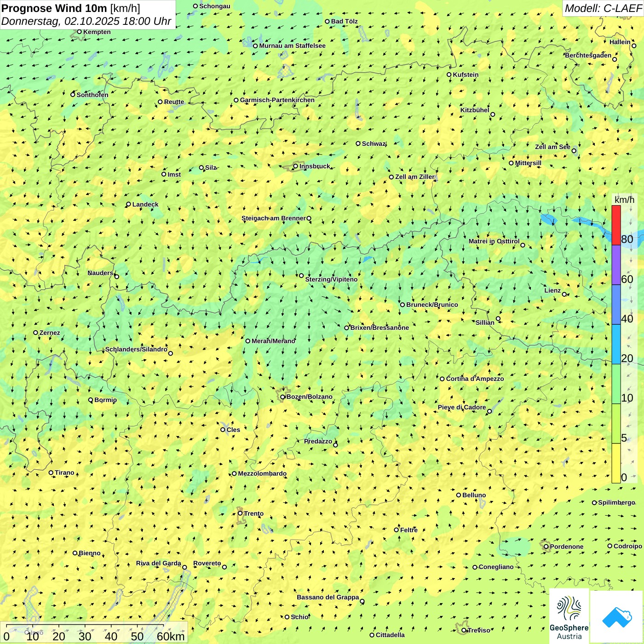Click the Trento city label

point(254,513)
